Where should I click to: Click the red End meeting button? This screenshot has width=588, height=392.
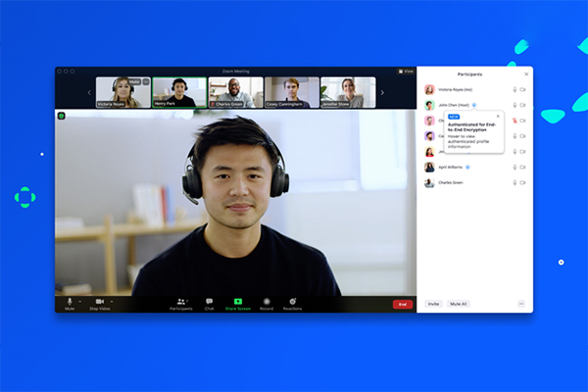[x=402, y=304]
